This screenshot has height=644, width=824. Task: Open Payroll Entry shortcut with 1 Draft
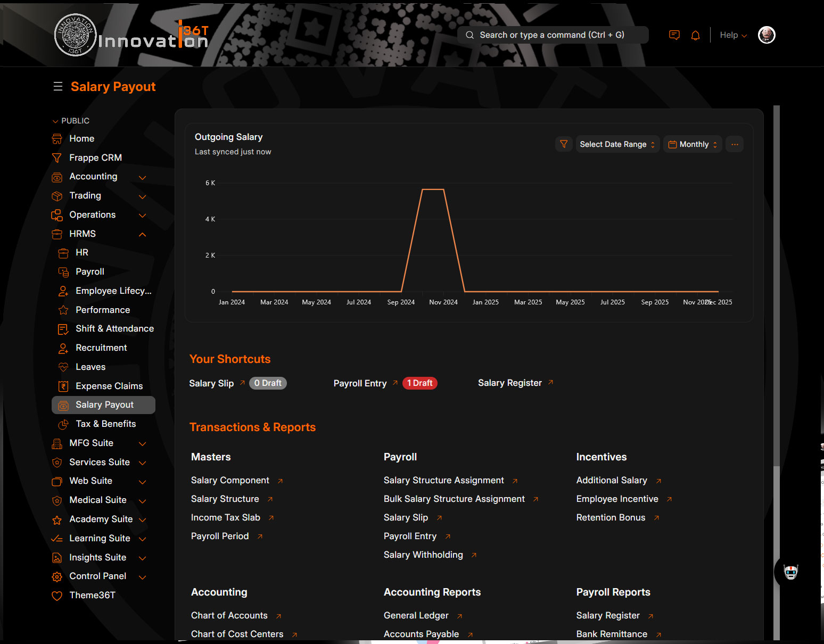[x=360, y=383]
